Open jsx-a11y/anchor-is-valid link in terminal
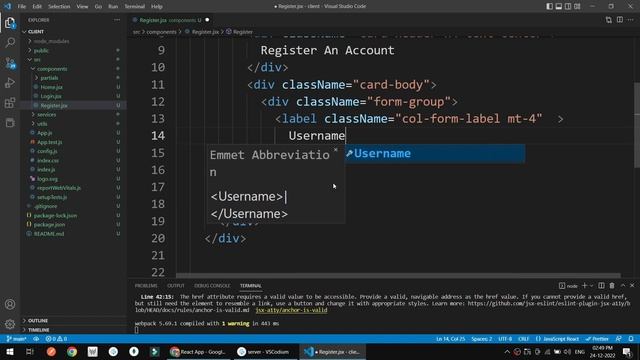This screenshot has height=360, width=640. 291,310
